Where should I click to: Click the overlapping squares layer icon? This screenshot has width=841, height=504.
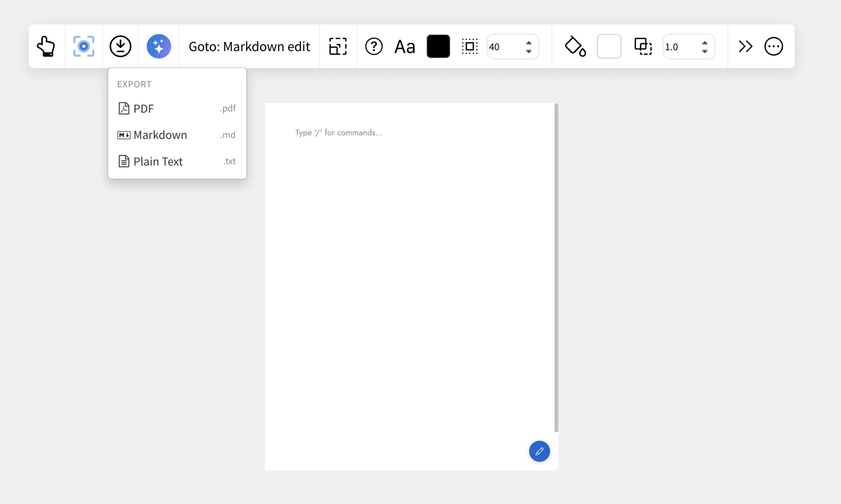[643, 46]
